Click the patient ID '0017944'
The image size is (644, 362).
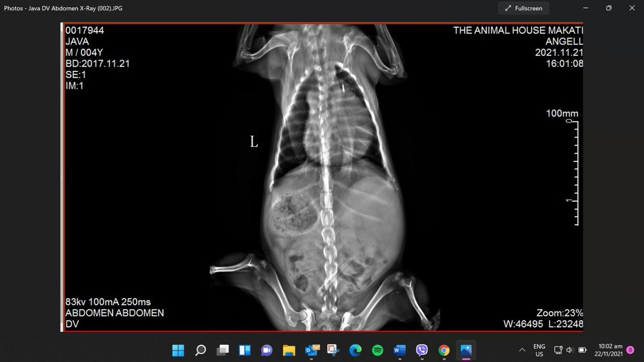coord(85,31)
